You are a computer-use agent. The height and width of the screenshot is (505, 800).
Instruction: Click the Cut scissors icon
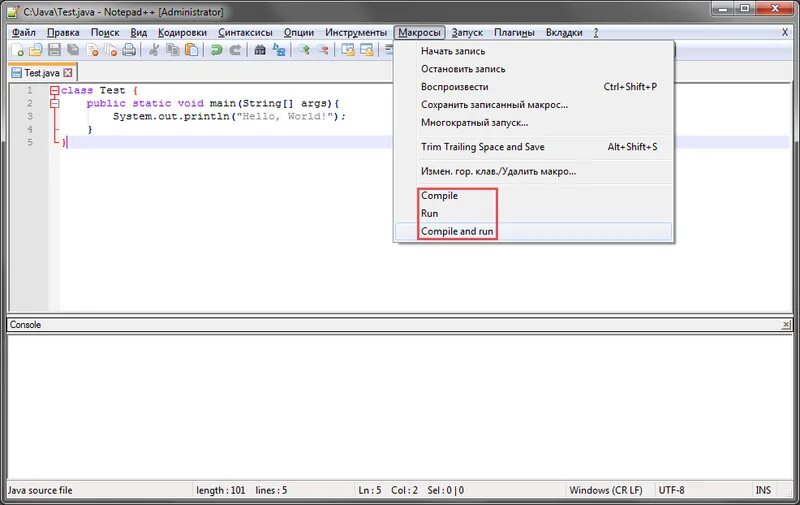tap(154, 50)
